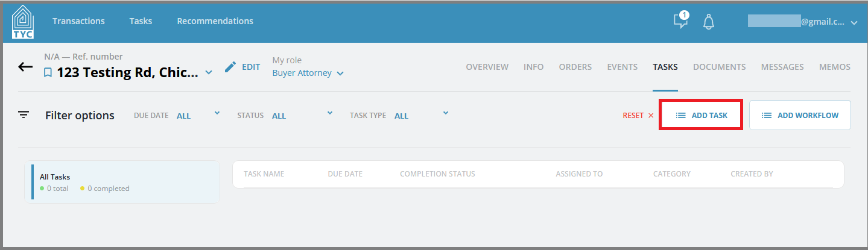Click the bookmark icon beside 123 Testing Rd
This screenshot has height=250, width=868.
point(48,73)
